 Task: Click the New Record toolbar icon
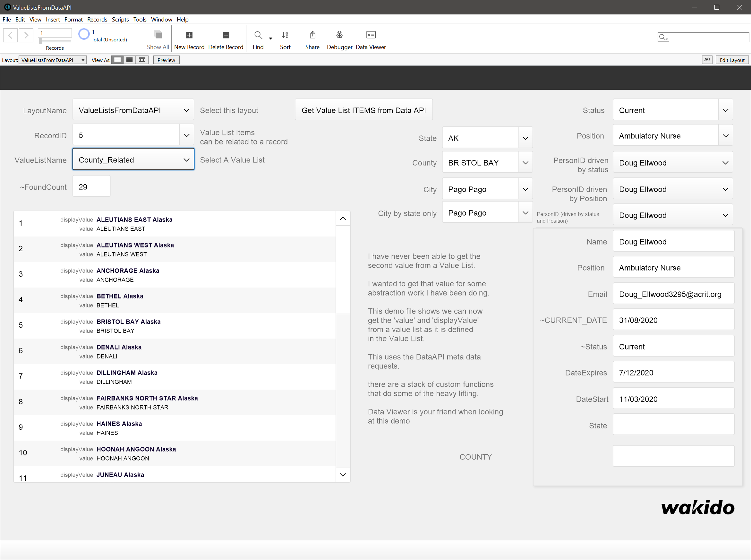[x=189, y=35]
